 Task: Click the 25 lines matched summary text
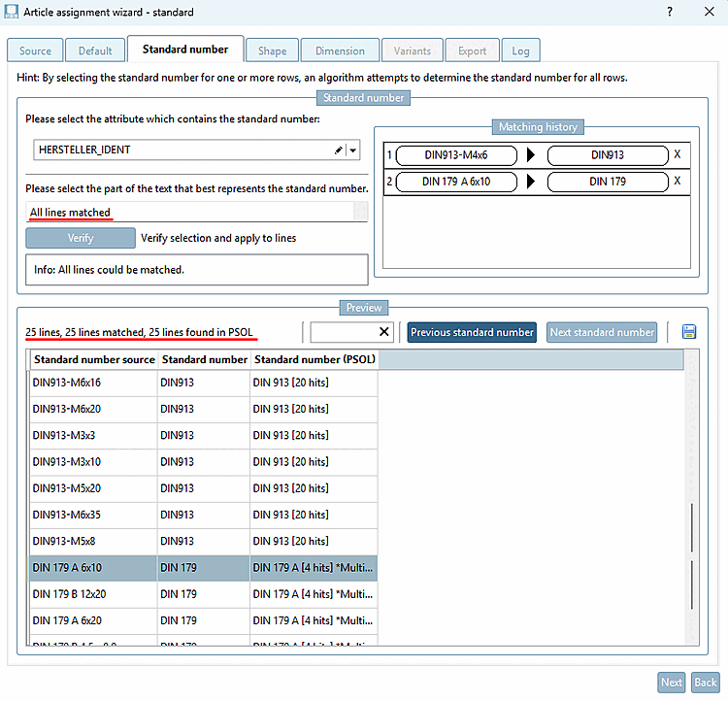click(139, 332)
